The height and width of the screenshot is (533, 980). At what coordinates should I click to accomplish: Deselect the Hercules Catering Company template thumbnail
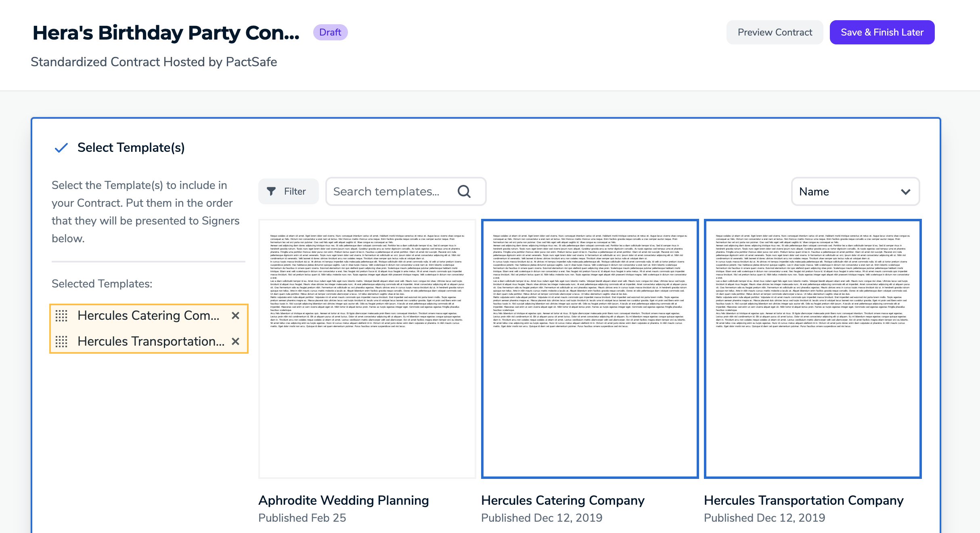[x=590, y=349]
